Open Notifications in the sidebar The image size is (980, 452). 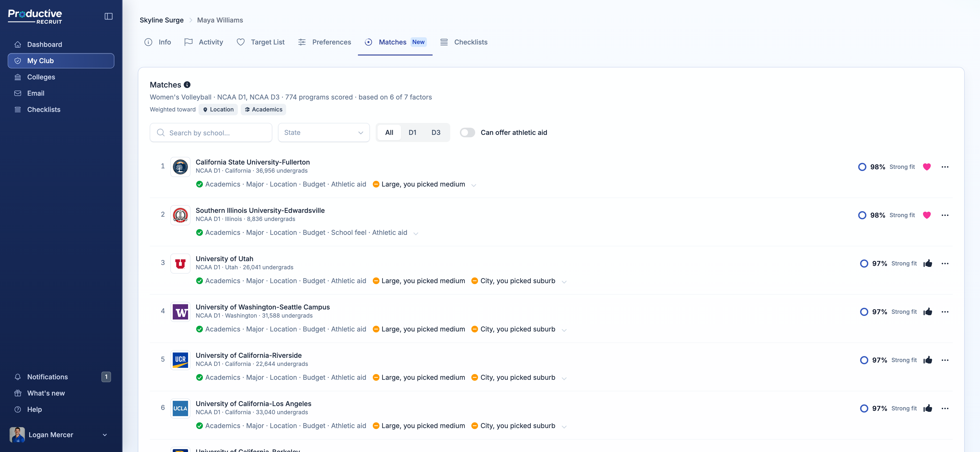point(61,377)
